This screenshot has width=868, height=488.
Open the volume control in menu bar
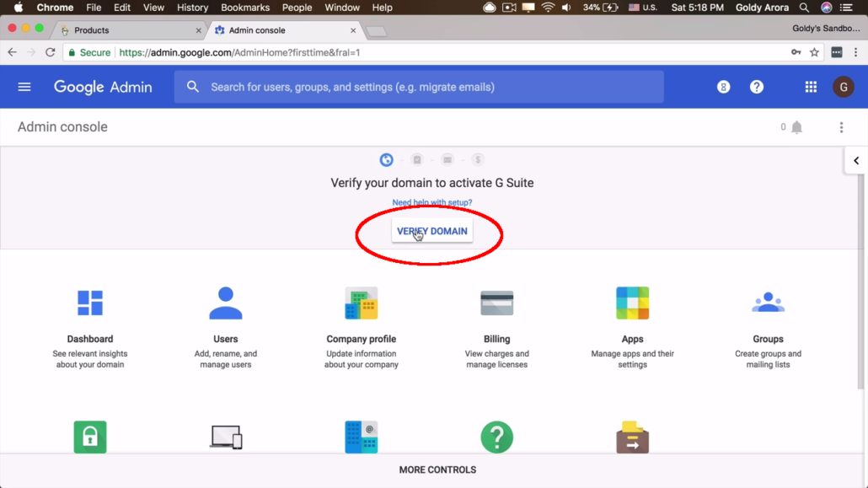565,8
